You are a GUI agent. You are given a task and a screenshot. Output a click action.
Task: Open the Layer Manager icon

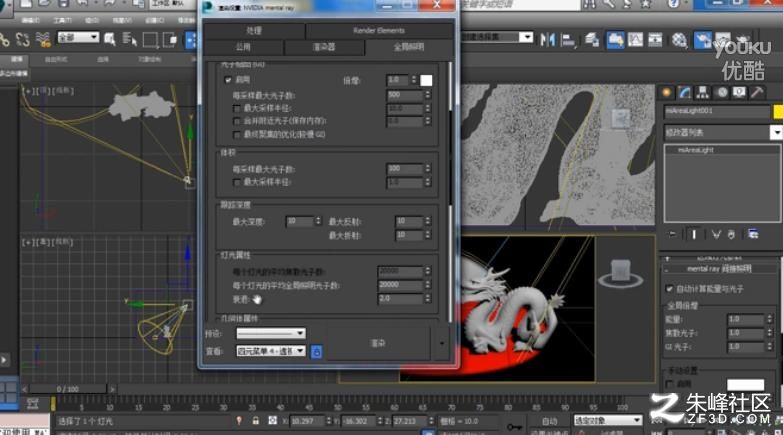tap(592, 39)
